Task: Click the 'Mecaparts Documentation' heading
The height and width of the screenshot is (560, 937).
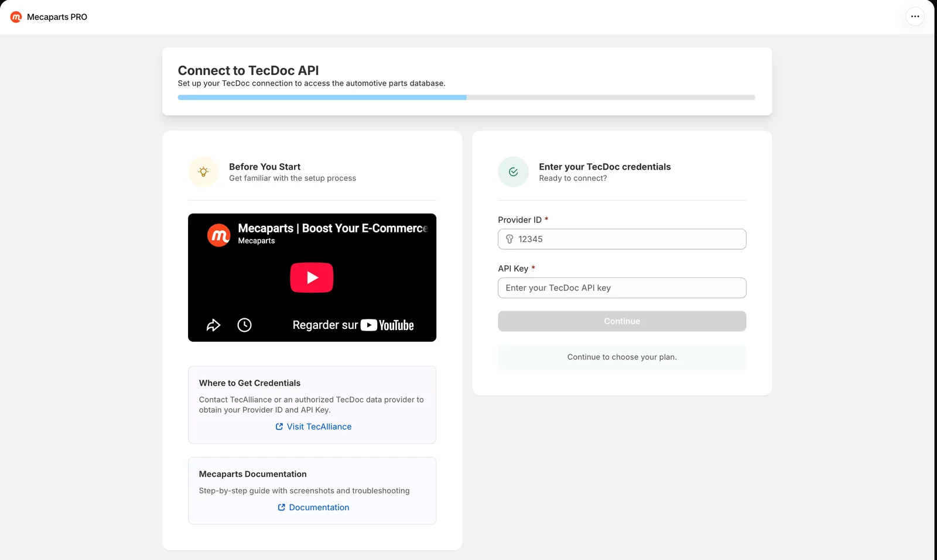Action: point(252,474)
